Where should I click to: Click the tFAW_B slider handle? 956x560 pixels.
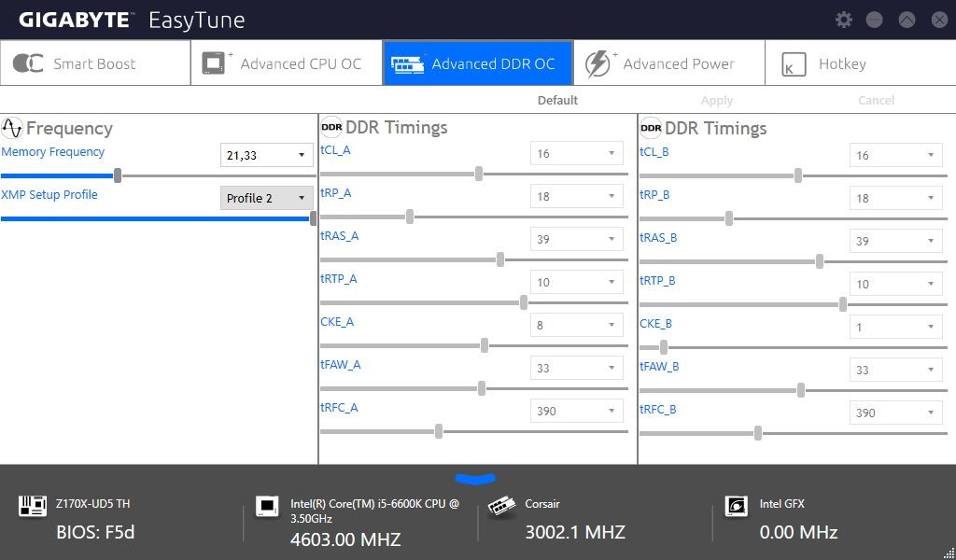[x=800, y=390]
